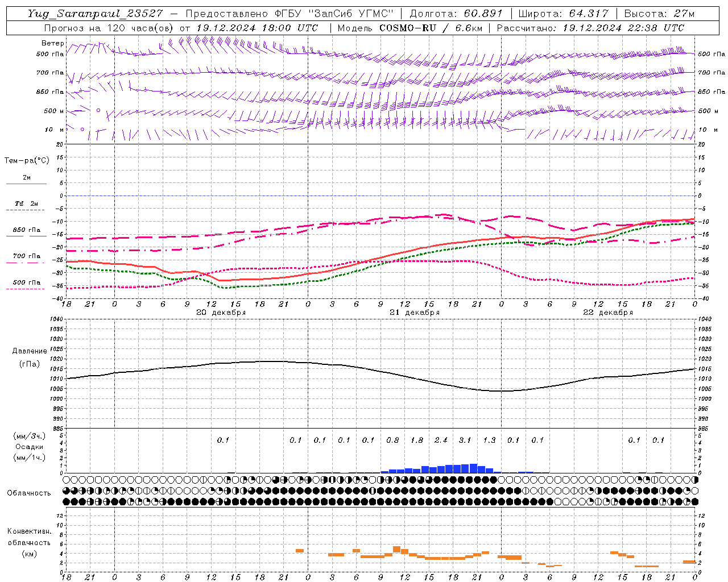The height and width of the screenshot is (582, 728).
Task: Click the 1.3 precipitation value
Action: coord(489,440)
